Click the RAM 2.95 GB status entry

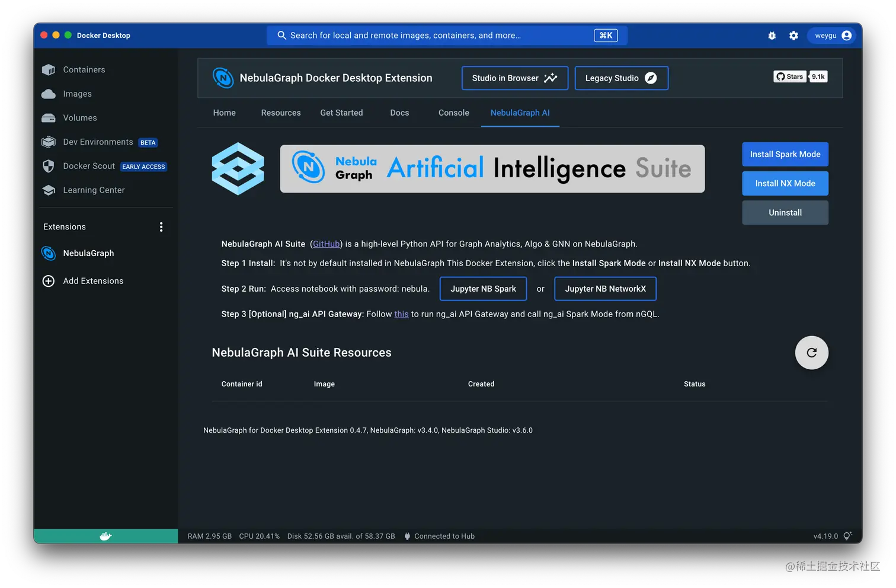[x=210, y=536]
